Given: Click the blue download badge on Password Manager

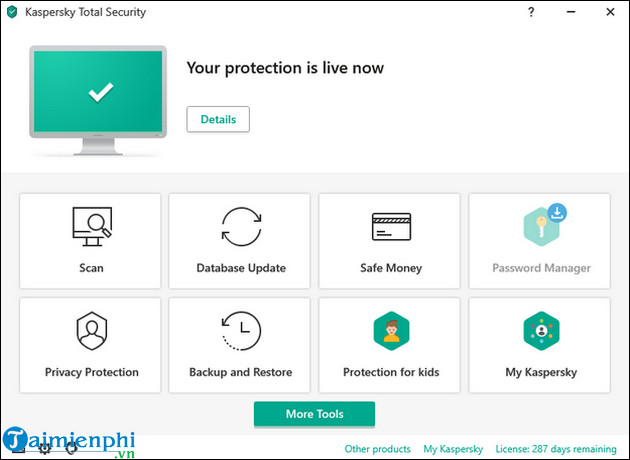Looking at the screenshot, I should coord(557,212).
